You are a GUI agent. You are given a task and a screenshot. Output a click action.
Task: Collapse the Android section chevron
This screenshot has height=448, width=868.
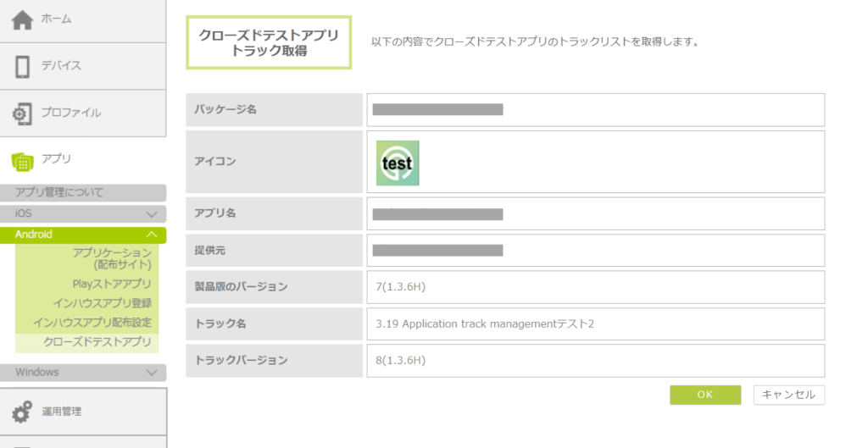tap(151, 235)
